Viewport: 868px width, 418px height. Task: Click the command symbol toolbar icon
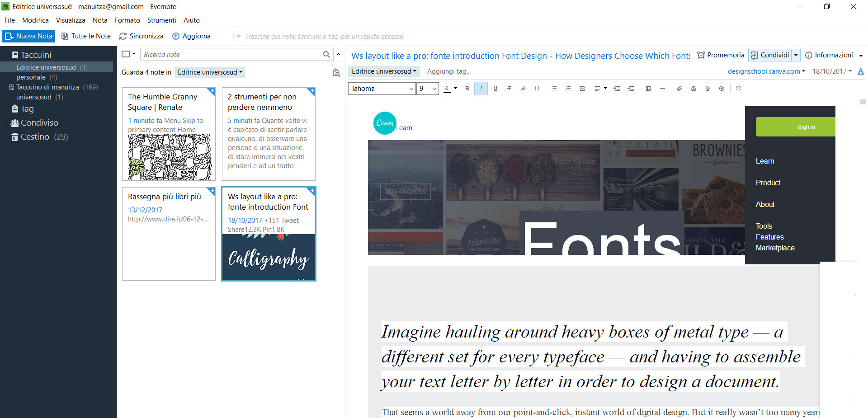pyautogui.click(x=738, y=89)
